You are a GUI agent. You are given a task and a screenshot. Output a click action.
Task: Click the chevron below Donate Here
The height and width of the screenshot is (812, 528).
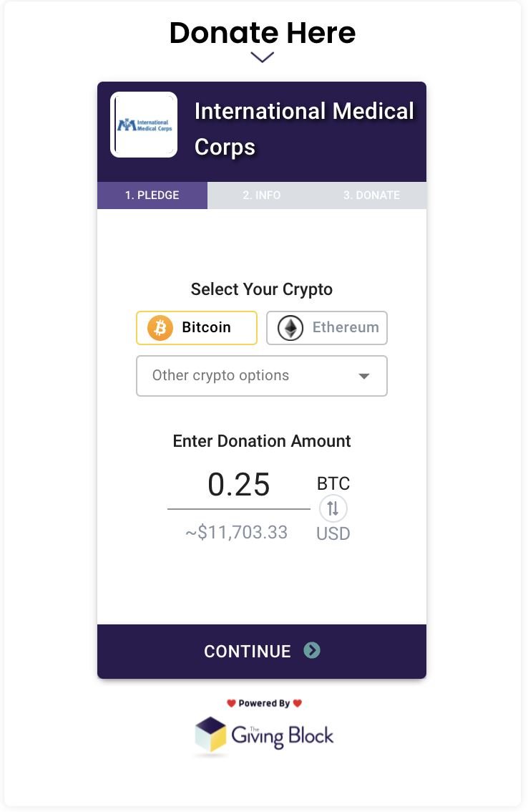pyautogui.click(x=263, y=57)
